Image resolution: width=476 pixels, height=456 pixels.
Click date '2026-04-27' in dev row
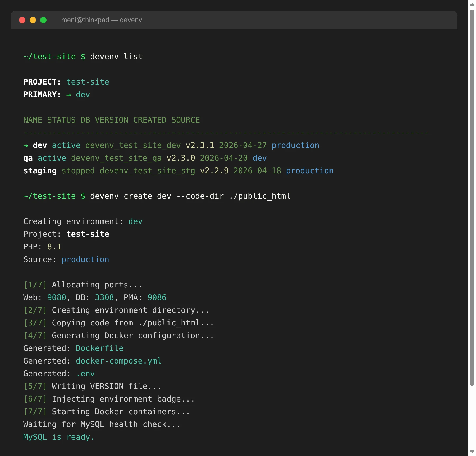tap(243, 145)
